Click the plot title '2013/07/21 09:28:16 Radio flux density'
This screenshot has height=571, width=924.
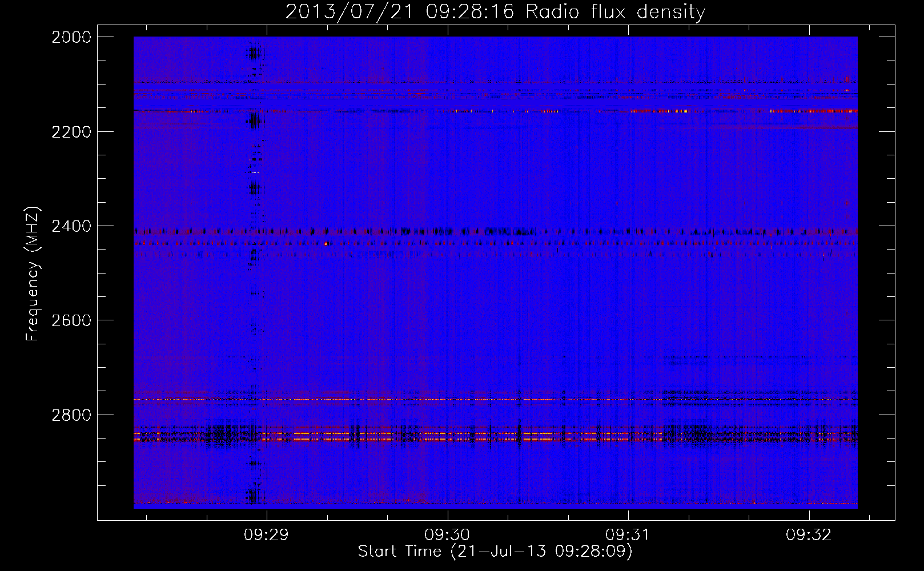tap(495, 12)
